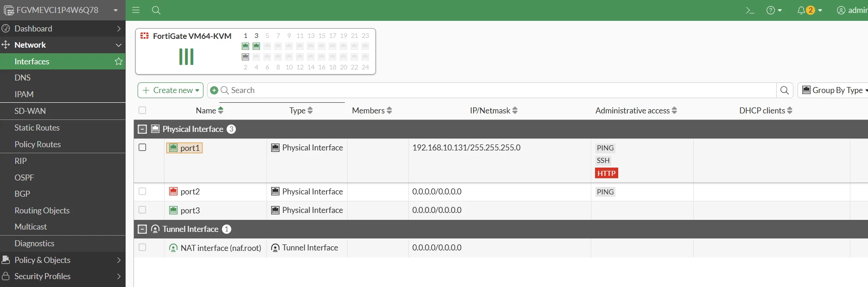Sort by DHCP clients column arrows
The height and width of the screenshot is (287, 868).
[790, 111]
